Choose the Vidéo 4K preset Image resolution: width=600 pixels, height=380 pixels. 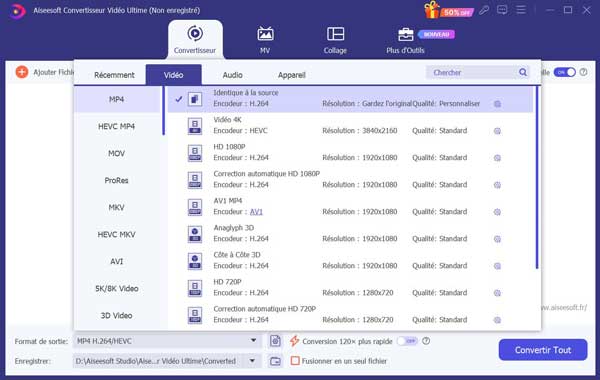pyautogui.click(x=350, y=126)
